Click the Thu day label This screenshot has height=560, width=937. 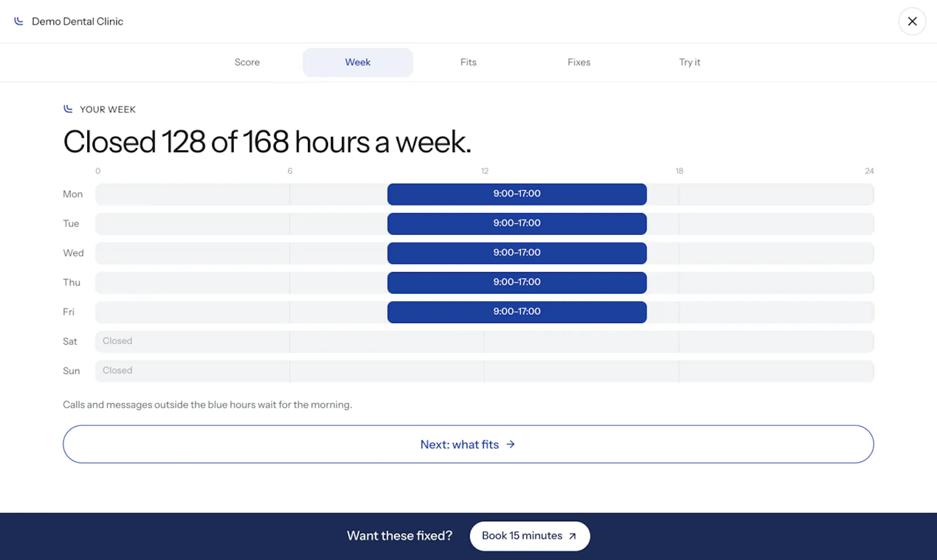coord(71,283)
